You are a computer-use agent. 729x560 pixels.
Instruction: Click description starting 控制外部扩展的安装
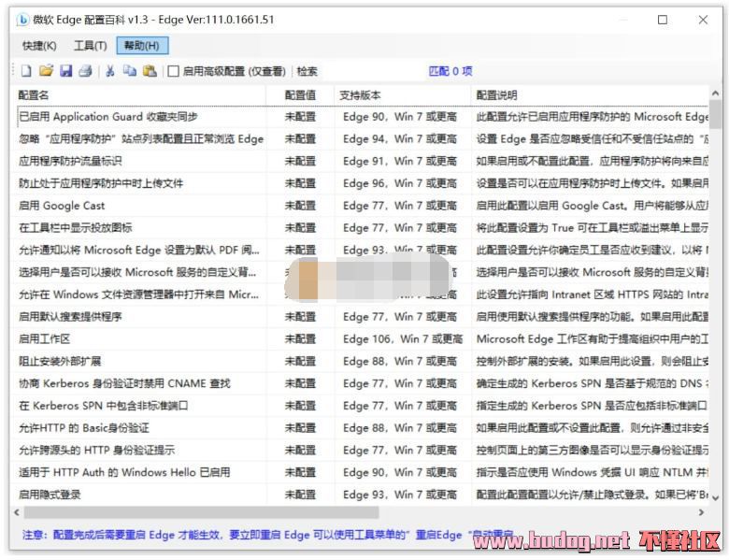tap(592, 362)
